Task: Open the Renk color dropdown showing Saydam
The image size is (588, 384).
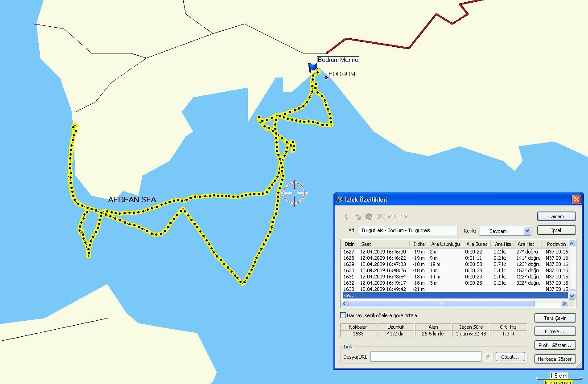Action: (x=527, y=231)
